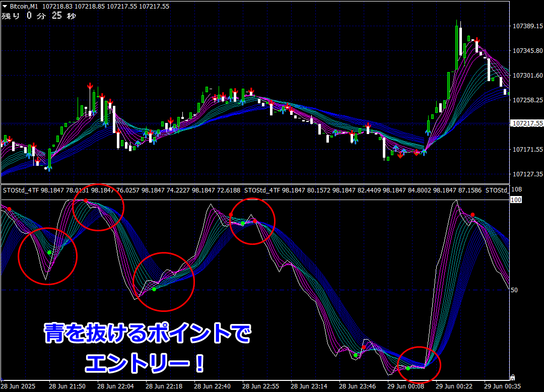Select the boxed 100 level label

(x=516, y=200)
